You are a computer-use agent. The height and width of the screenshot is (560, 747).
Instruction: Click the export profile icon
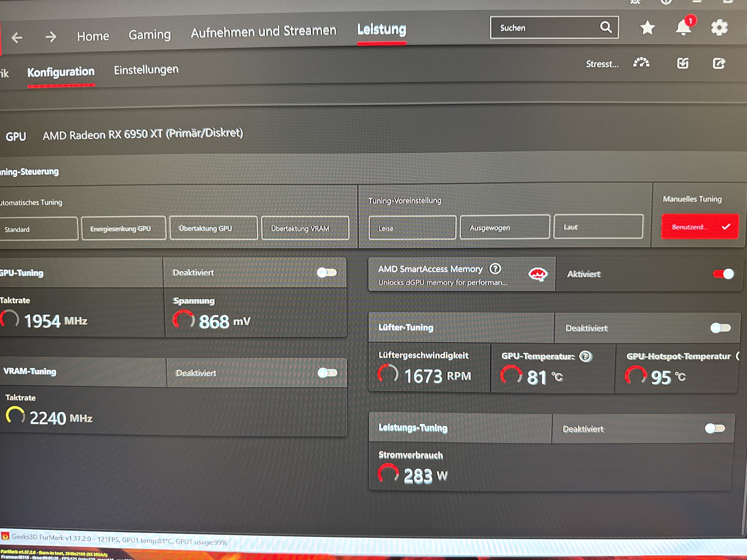(719, 63)
